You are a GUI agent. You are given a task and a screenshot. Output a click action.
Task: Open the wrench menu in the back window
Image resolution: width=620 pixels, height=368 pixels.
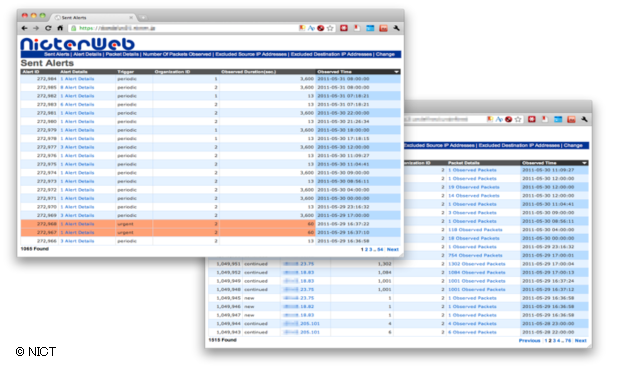(584, 119)
